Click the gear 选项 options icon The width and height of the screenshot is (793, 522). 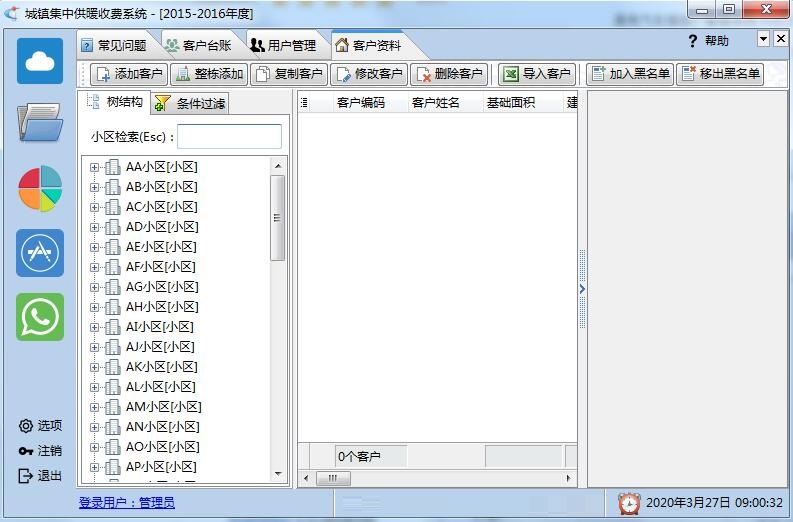26,426
